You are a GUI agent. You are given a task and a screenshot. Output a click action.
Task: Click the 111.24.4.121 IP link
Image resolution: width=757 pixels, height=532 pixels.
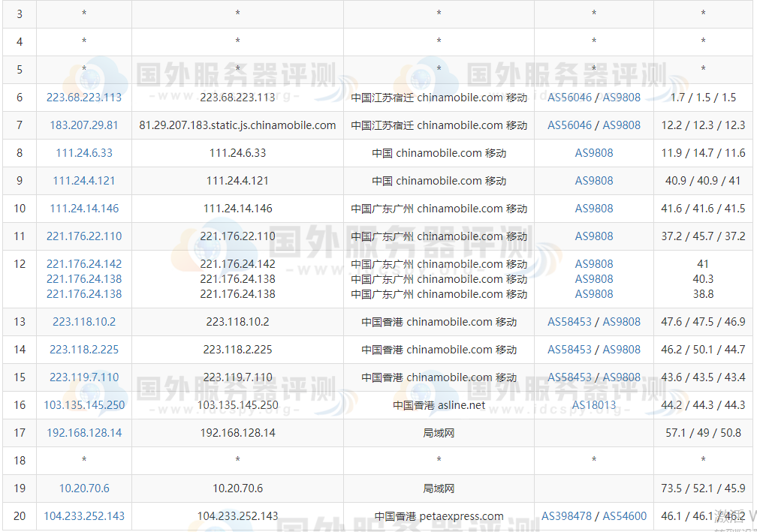coord(83,180)
